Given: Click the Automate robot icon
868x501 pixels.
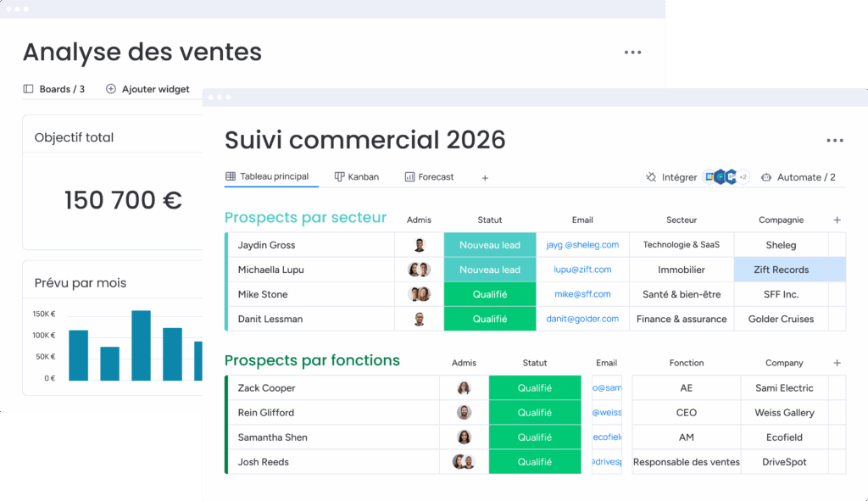Looking at the screenshot, I should (x=766, y=177).
